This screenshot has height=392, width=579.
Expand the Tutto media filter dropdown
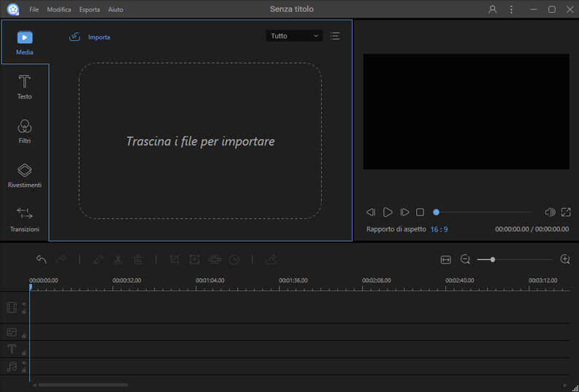(x=294, y=36)
